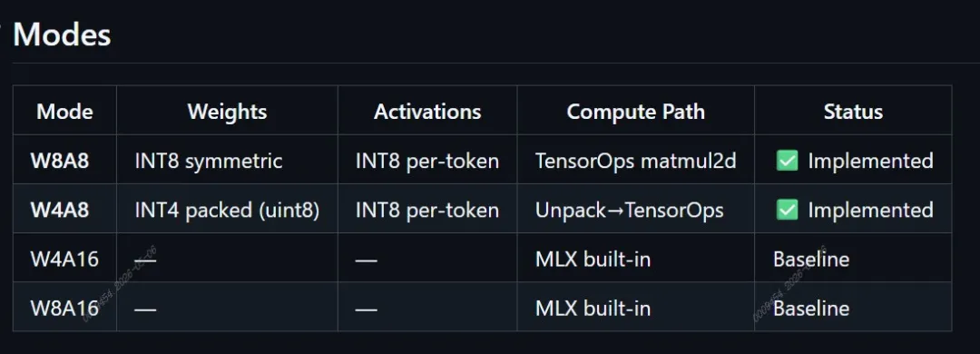Image resolution: width=980 pixels, height=354 pixels.
Task: Select the Status column header
Action: [x=853, y=112]
